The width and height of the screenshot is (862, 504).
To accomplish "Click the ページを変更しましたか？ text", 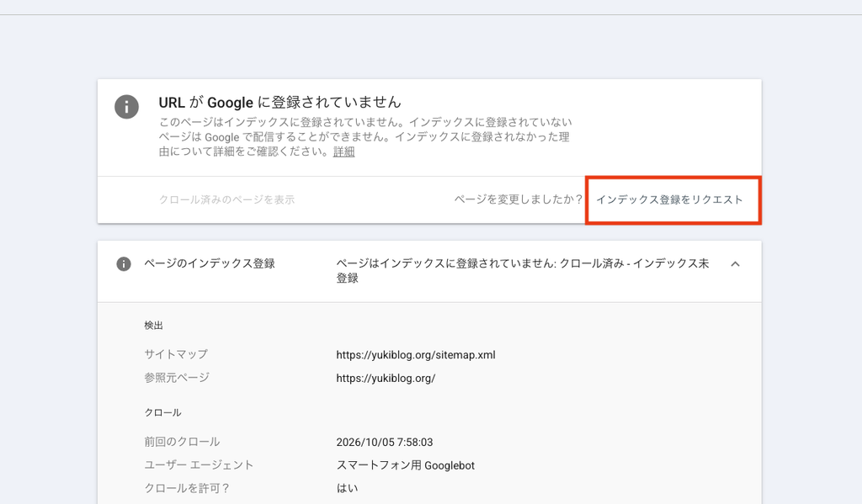I will [518, 199].
